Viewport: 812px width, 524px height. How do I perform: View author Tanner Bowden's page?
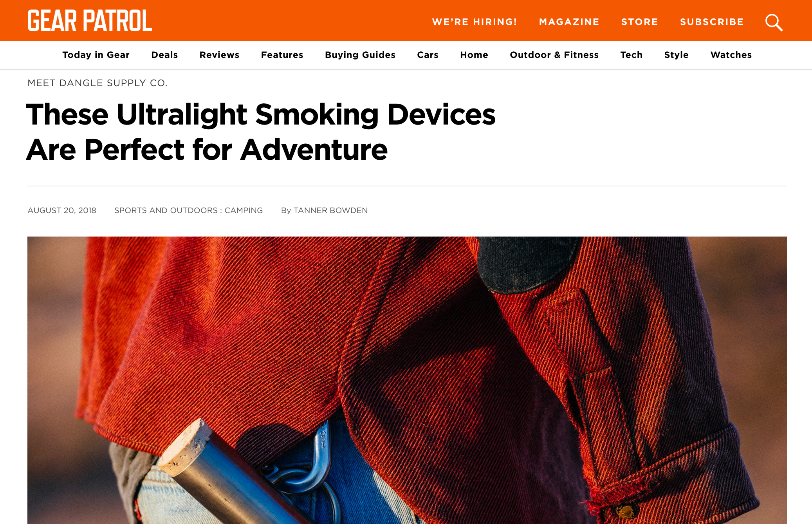330,210
